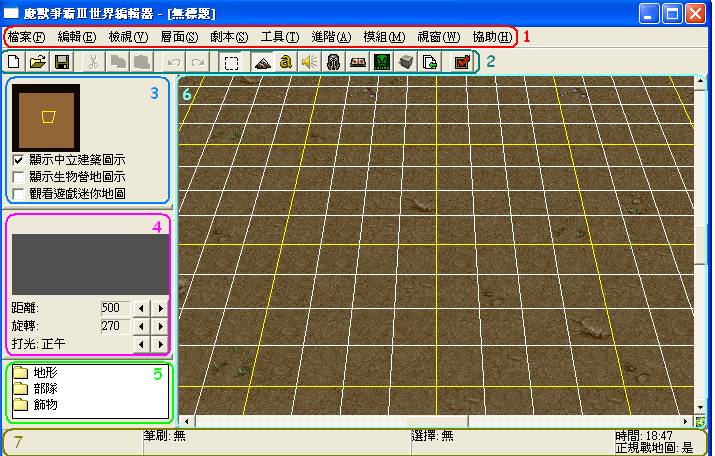Select the 地形 tree item label

[45, 373]
